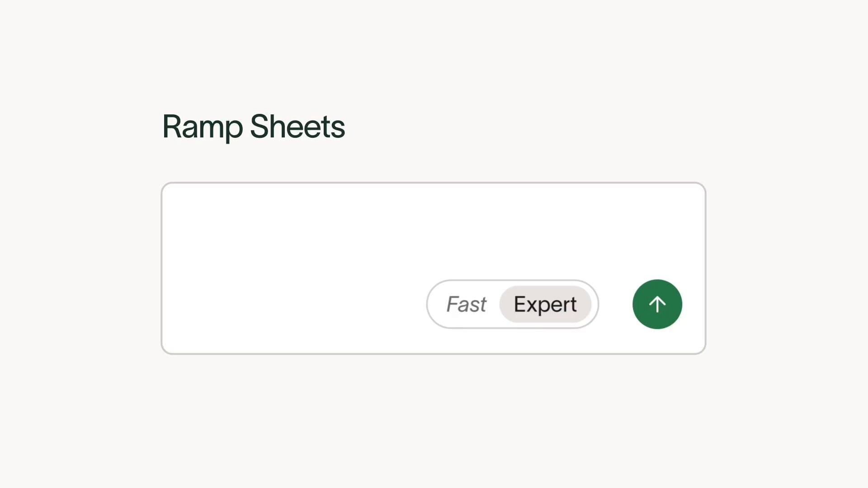Viewport: 868px width, 488px height.
Task: Select the Expert mode option
Action: [545, 304]
